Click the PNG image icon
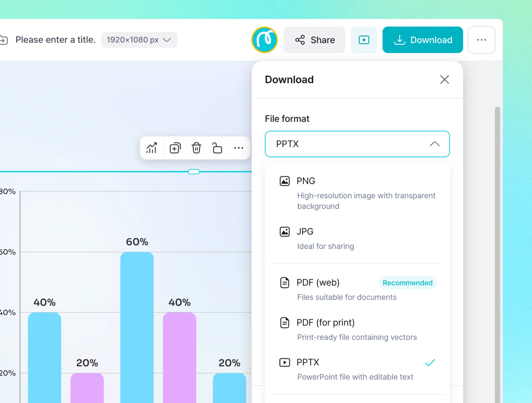The image size is (532, 403). click(x=284, y=181)
